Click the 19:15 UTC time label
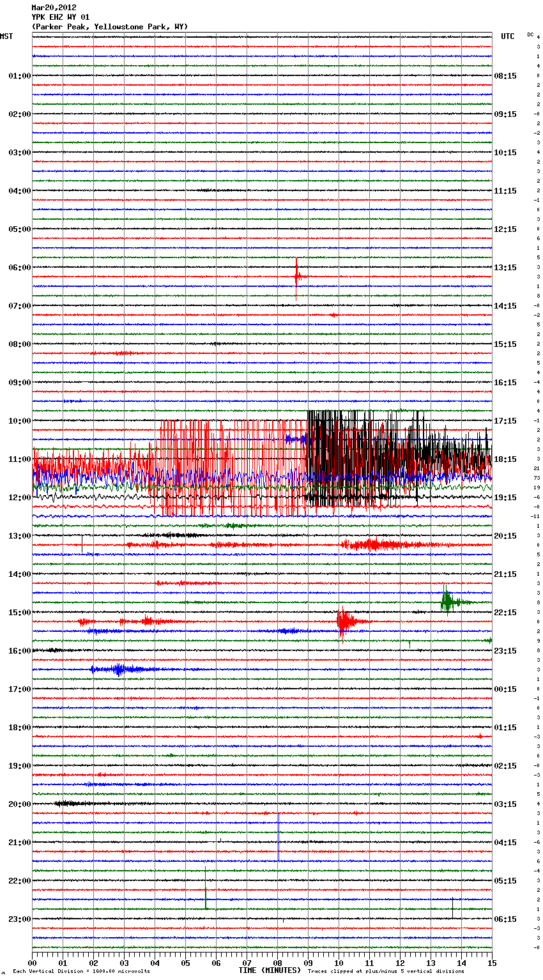543x980 pixels. pos(505,498)
